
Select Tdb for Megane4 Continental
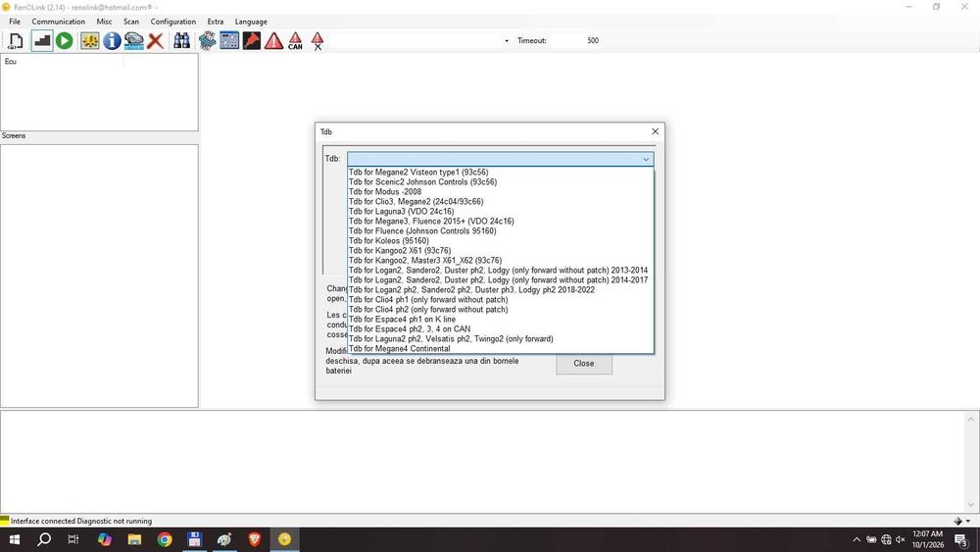coord(501,348)
